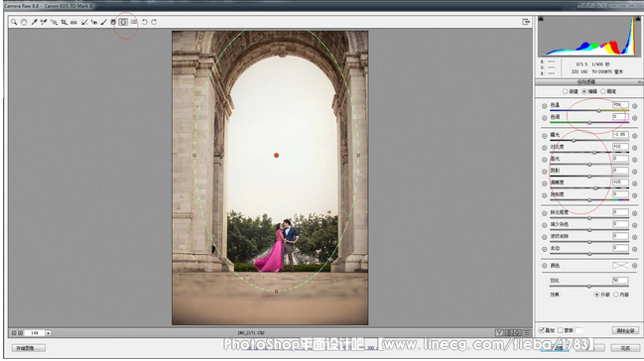Click the radial filter bottom edge handle
The image size is (644, 361).
(x=277, y=292)
